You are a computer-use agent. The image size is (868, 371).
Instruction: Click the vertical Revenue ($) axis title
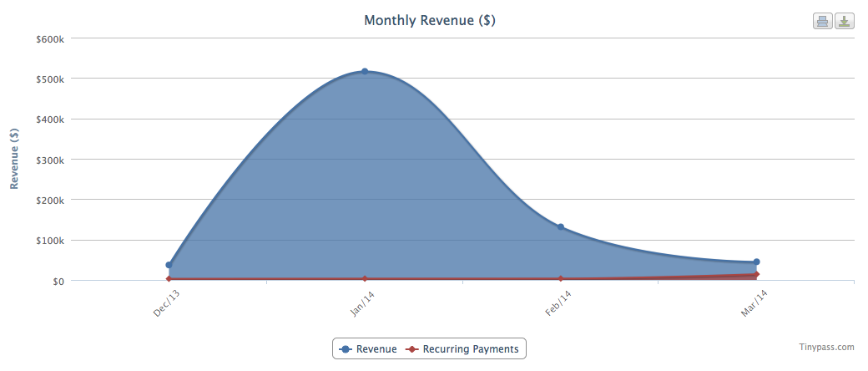[x=14, y=159]
